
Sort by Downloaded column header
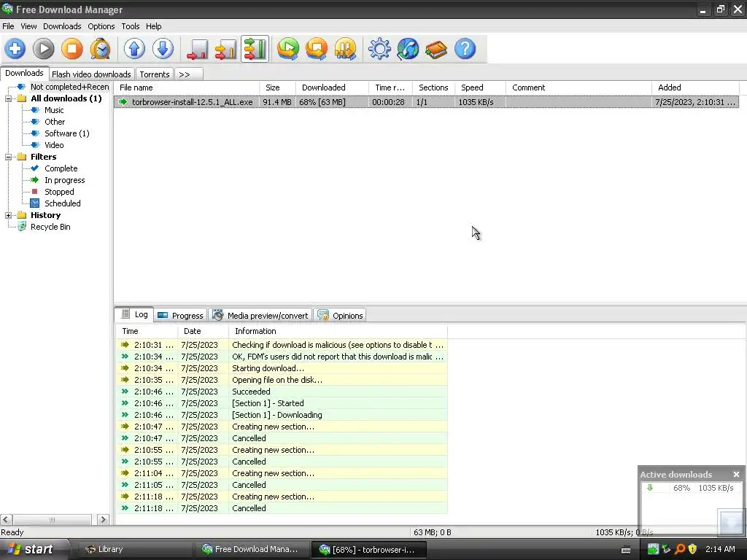click(332, 87)
